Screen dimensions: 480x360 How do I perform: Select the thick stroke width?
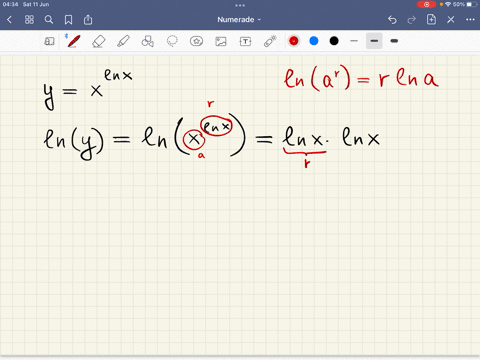pyautogui.click(x=394, y=41)
